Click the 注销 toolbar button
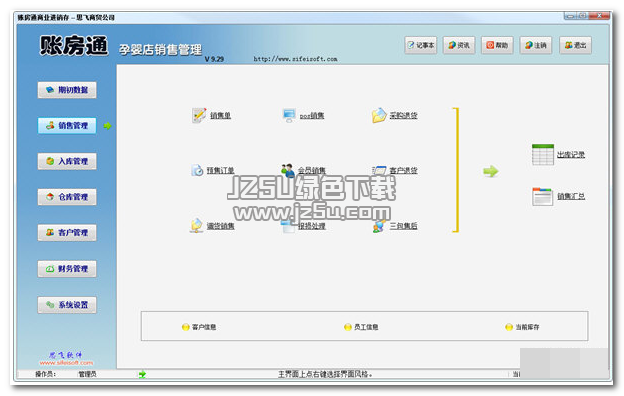 tap(536, 45)
